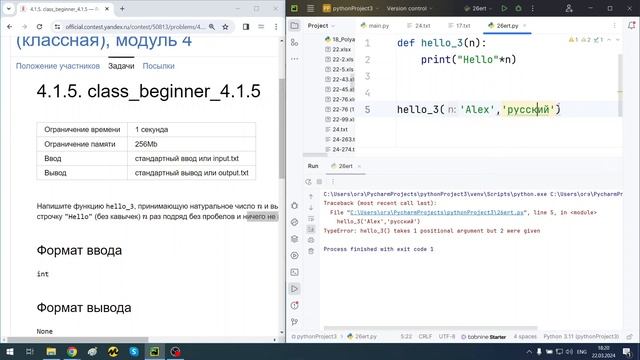
Task: Open Services tool window icon
Action: tap(294, 256)
